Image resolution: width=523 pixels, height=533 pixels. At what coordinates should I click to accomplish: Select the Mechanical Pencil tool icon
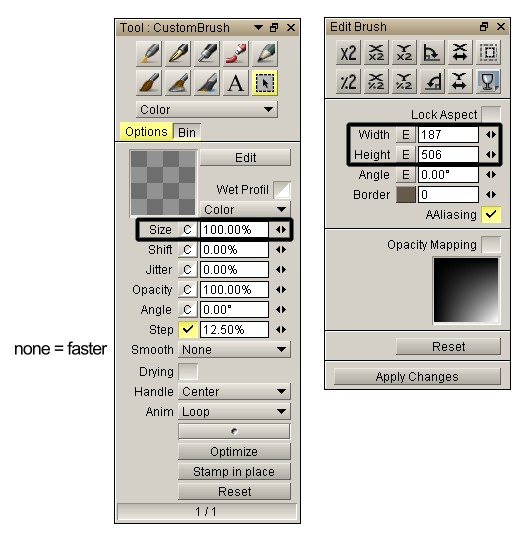[x=207, y=54]
